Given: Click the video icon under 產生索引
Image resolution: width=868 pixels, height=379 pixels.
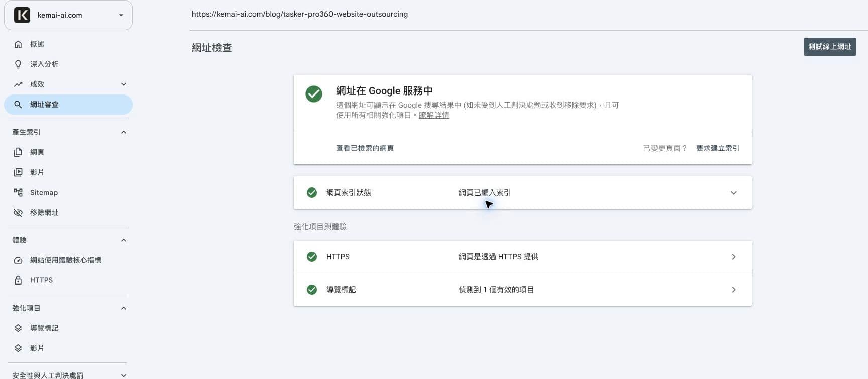Looking at the screenshot, I should click(18, 172).
